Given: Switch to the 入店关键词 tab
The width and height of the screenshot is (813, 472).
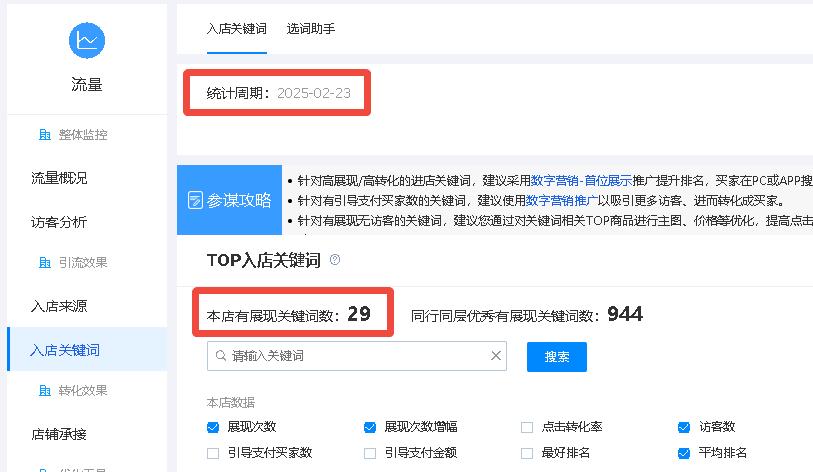Looking at the screenshot, I should pyautogui.click(x=236, y=29).
